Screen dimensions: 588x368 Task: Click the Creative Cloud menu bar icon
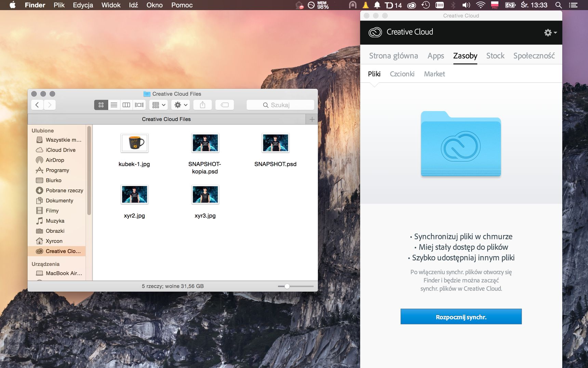point(412,5)
